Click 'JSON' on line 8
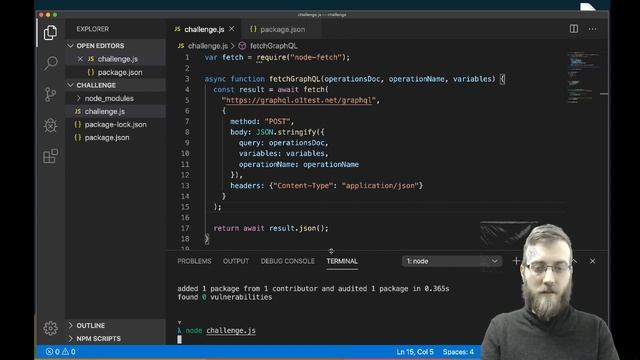The width and height of the screenshot is (640, 360). [x=264, y=132]
